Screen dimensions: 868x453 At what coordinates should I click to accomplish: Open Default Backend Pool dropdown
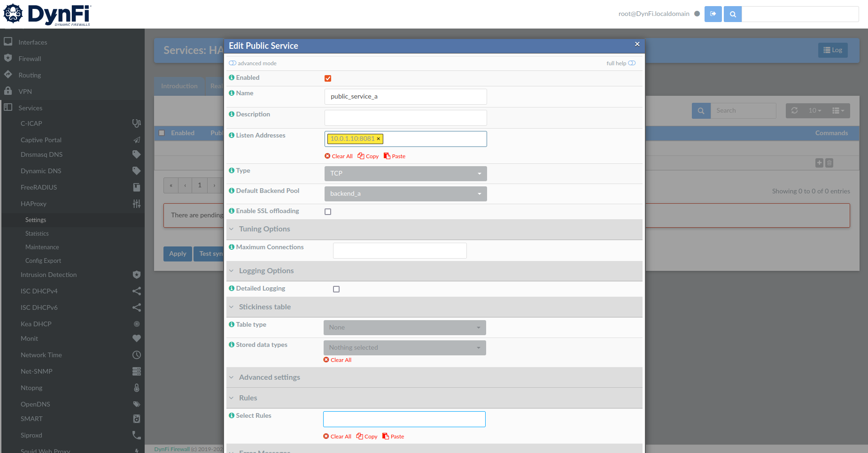pos(405,194)
